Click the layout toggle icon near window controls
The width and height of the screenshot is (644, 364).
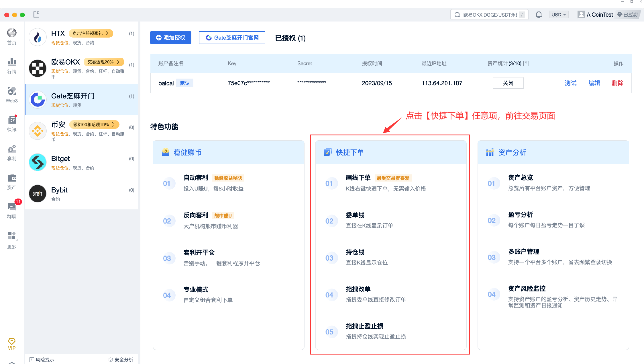[36, 14]
